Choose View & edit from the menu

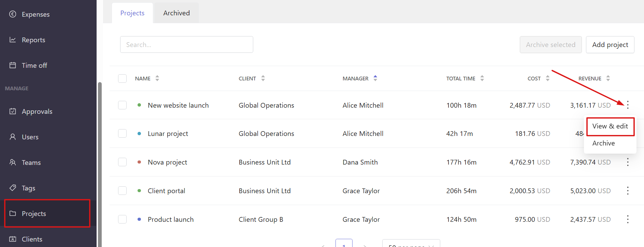[x=610, y=126]
